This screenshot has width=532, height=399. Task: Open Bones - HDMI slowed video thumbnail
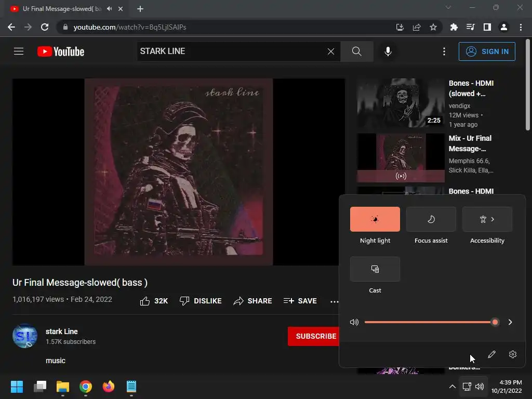[401, 103]
